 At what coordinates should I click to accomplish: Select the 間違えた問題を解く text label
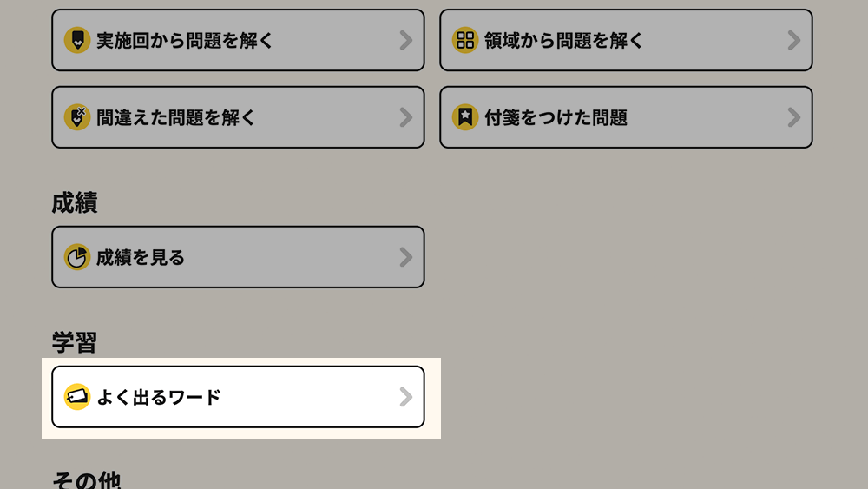coord(176,117)
